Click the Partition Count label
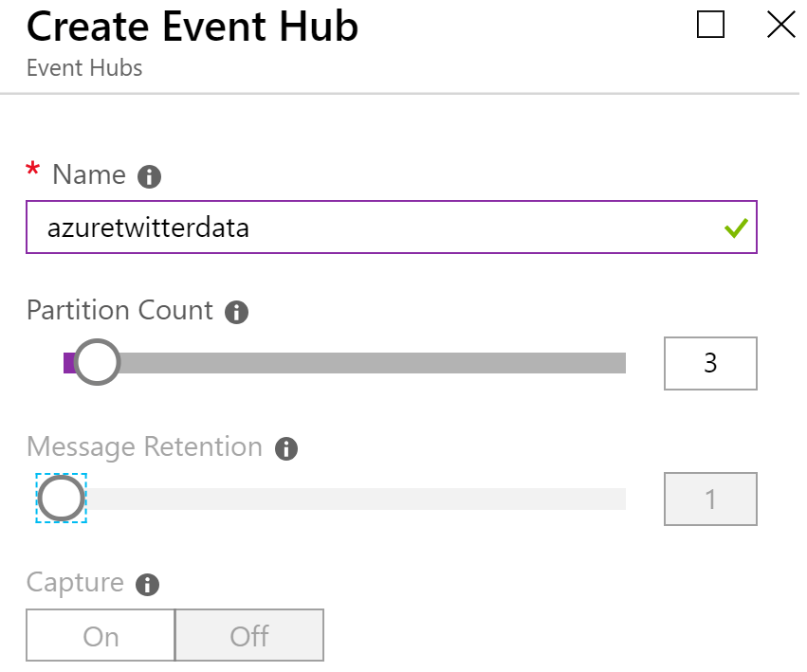Screen dimensions: 807x672 click(119, 310)
